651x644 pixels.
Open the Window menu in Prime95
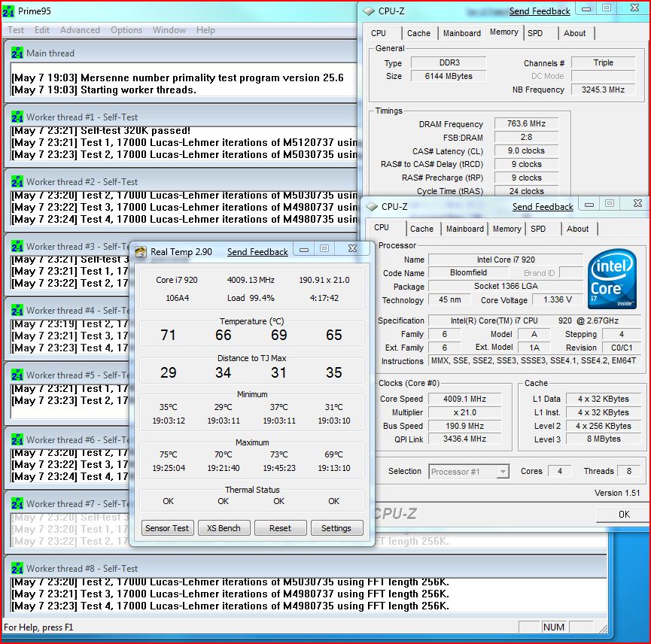click(169, 30)
